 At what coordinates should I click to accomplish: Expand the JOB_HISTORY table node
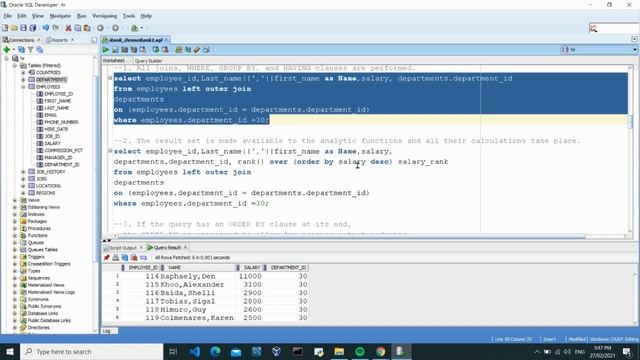click(23, 172)
